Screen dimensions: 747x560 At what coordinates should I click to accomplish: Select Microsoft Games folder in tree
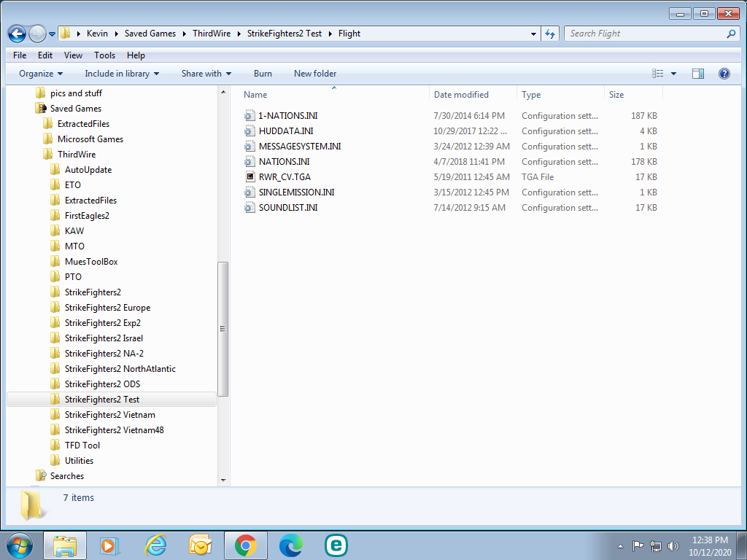90,139
